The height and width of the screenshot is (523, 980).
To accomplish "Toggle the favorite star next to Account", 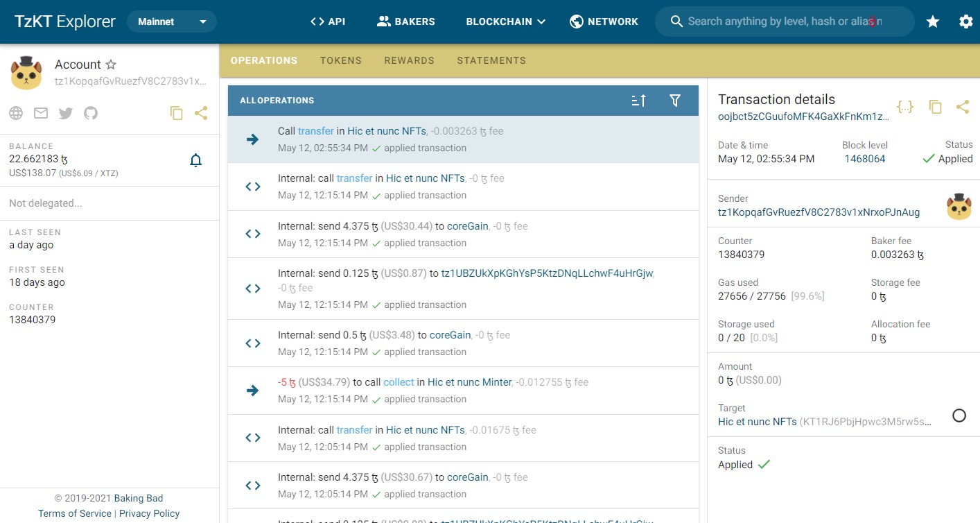I will 111,65.
